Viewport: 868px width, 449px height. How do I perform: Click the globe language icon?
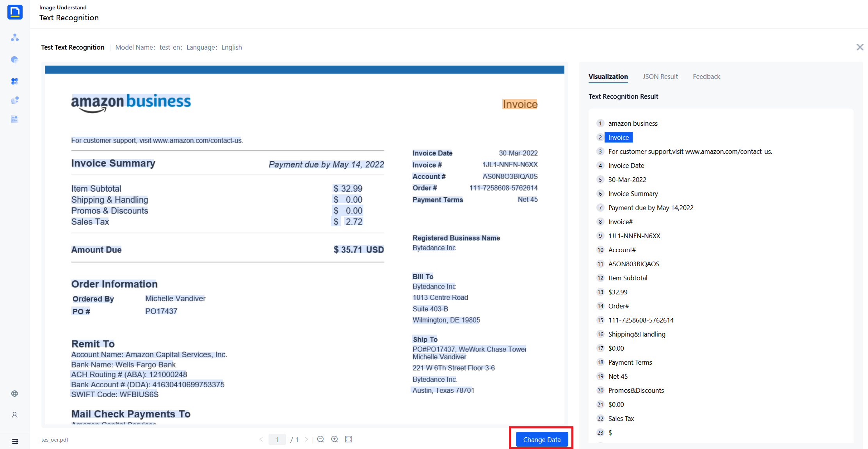[15, 394]
